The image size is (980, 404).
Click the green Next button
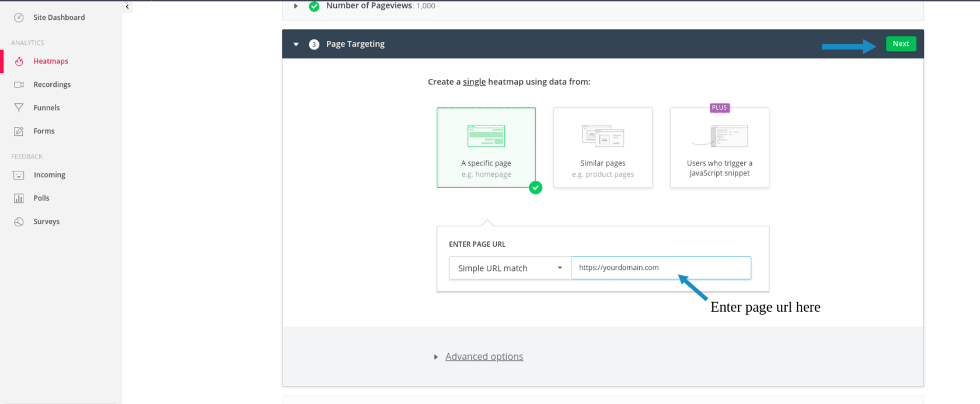tap(901, 44)
